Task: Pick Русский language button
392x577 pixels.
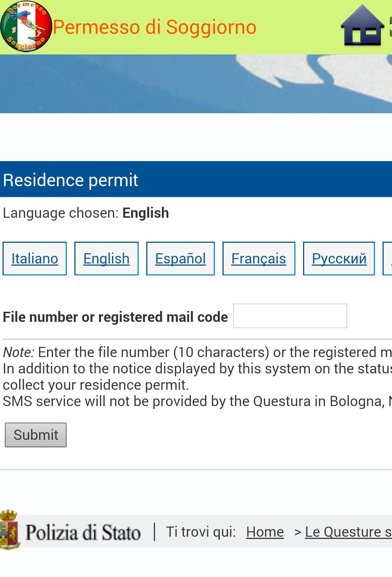Action: coord(339,259)
